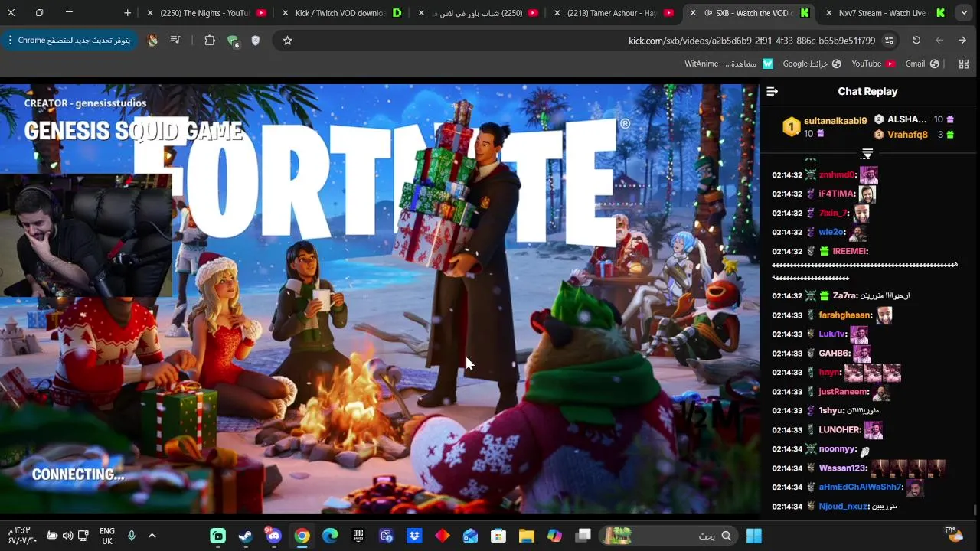Expand the gift leaderboard arrow
Screen dimensions: 980x551
pos(867,153)
